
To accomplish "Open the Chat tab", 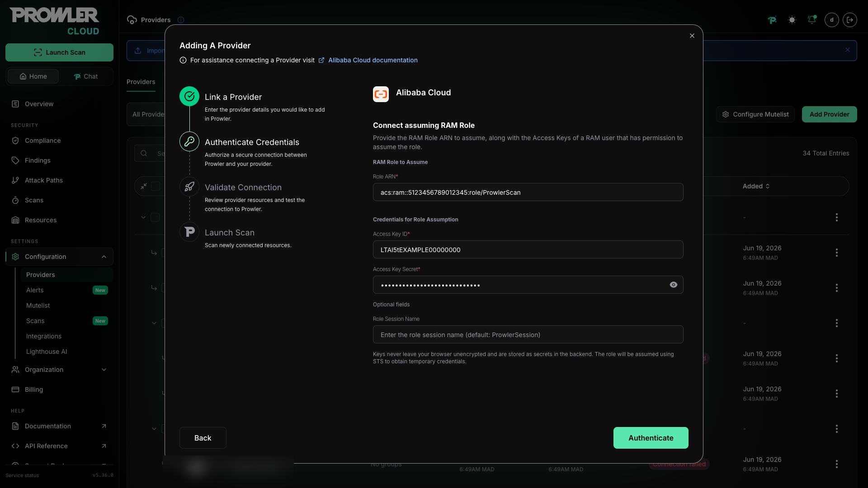I will 85,76.
